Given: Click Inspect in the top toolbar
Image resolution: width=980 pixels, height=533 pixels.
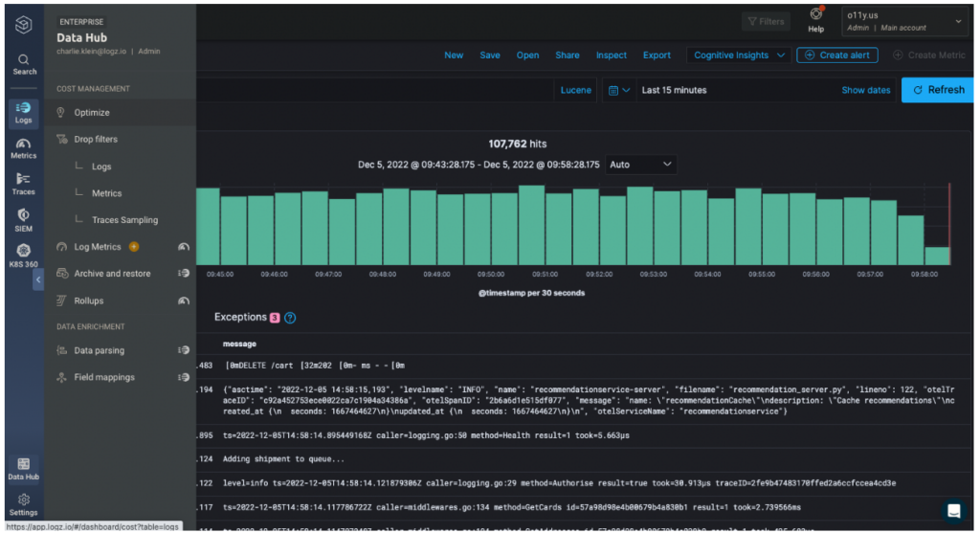Looking at the screenshot, I should pos(612,55).
